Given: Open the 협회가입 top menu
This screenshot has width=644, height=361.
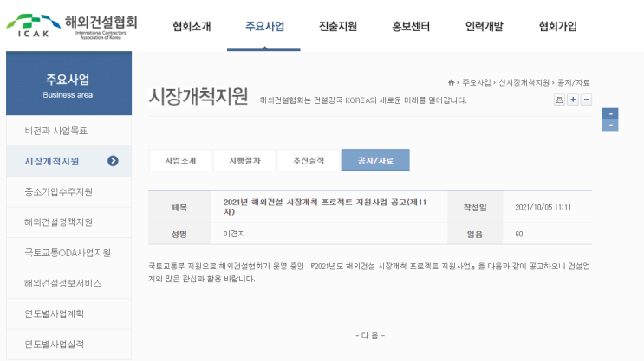Looking at the screenshot, I should pyautogui.click(x=557, y=26).
